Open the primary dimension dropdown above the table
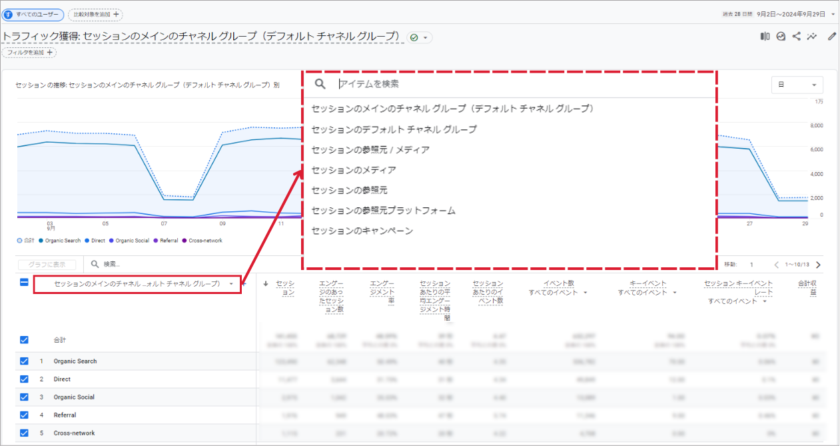The height and width of the screenshot is (446, 840). tap(136, 285)
